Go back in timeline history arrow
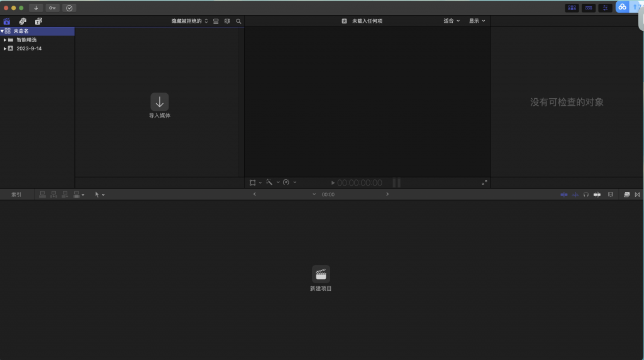The height and width of the screenshot is (360, 644). (x=255, y=194)
